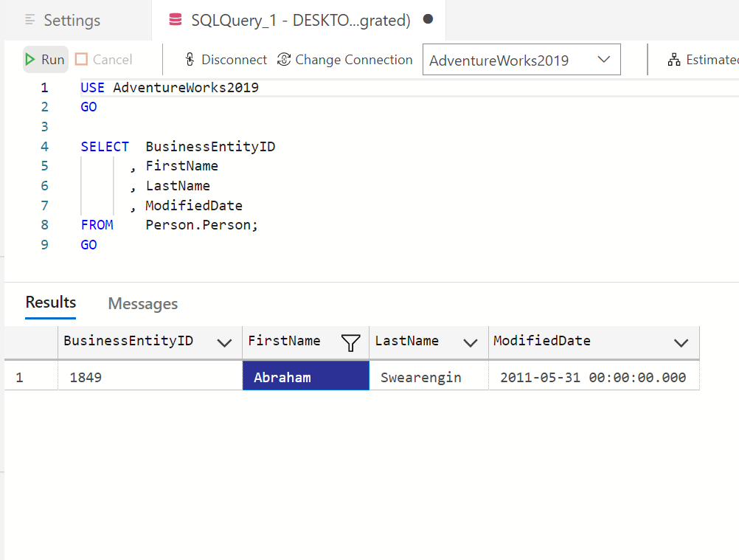Click the Change Connection icon
739x560 pixels.
(x=284, y=60)
